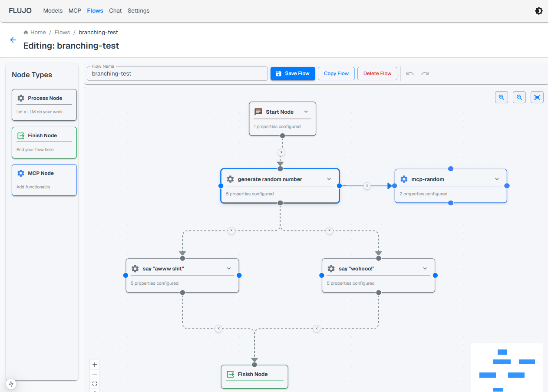Screen dimensions: 548x392
Task: Click the magnifier zoom-in icon
Action: point(502,97)
